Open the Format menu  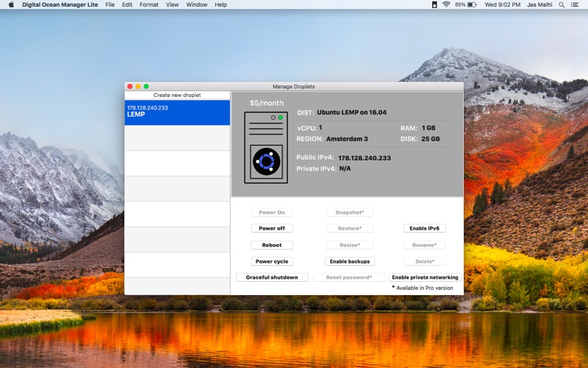(x=149, y=4)
